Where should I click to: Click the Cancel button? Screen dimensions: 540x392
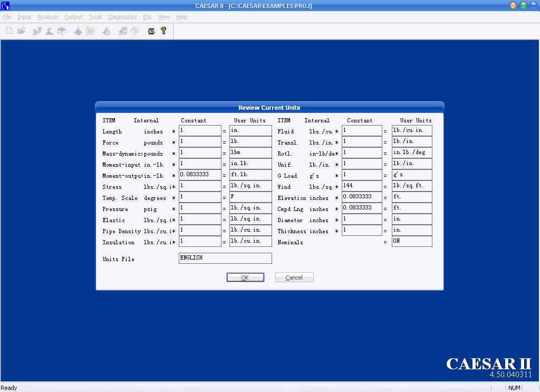294,278
